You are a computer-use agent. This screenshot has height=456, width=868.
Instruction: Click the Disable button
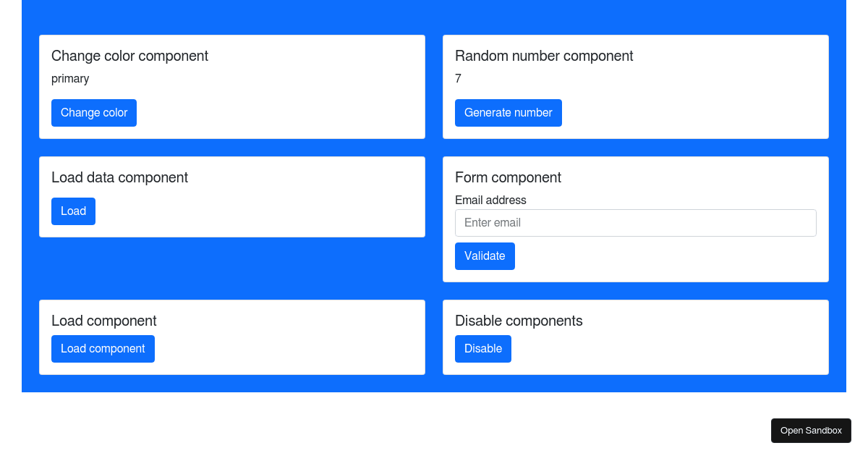coord(483,349)
